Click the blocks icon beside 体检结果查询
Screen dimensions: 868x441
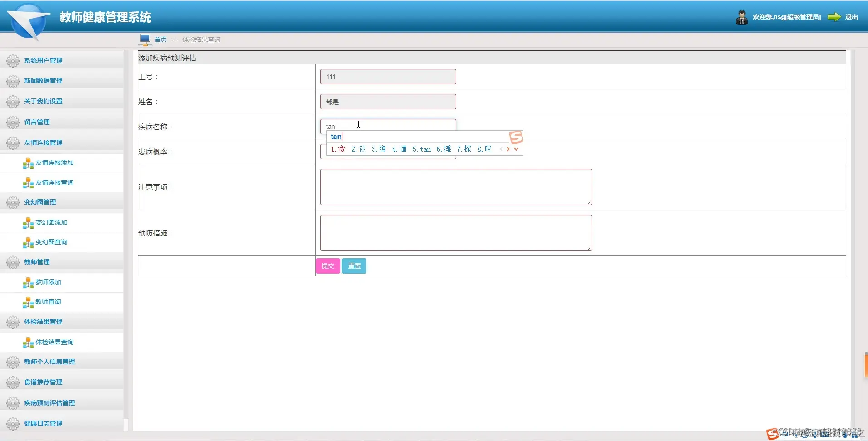[x=28, y=343]
